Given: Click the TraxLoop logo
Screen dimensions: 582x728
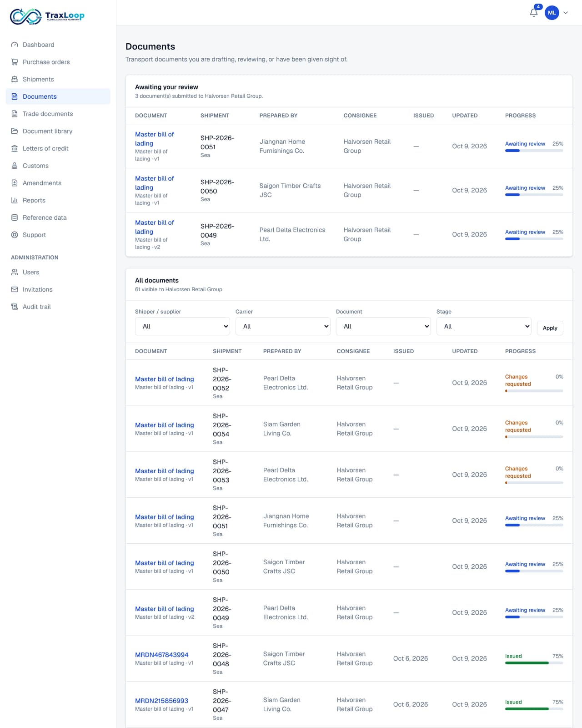Looking at the screenshot, I should pos(47,16).
